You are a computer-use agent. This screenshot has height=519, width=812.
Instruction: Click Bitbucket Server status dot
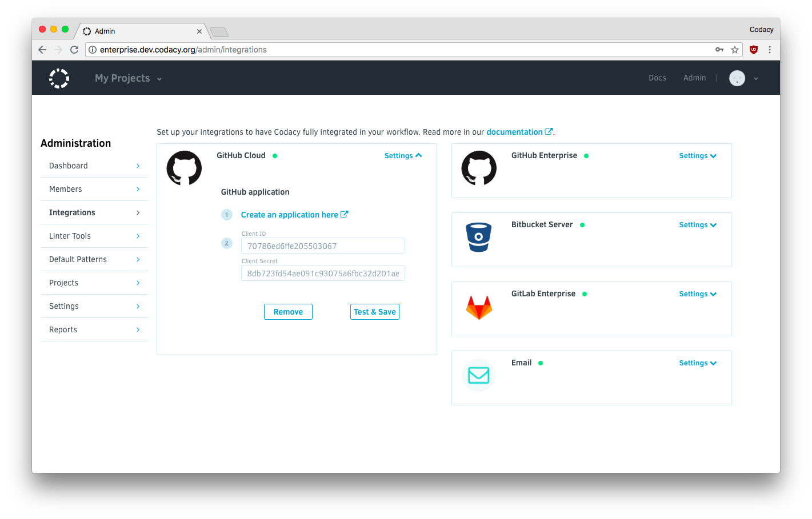click(582, 225)
